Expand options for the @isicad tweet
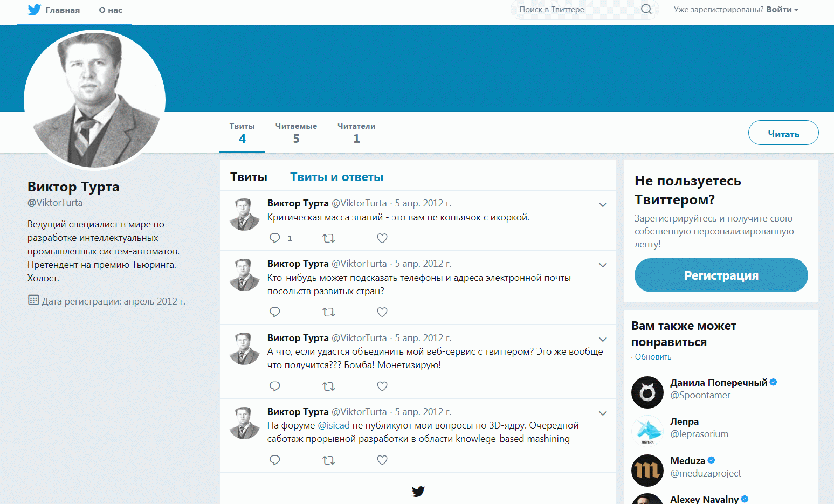834x504 pixels. [603, 413]
